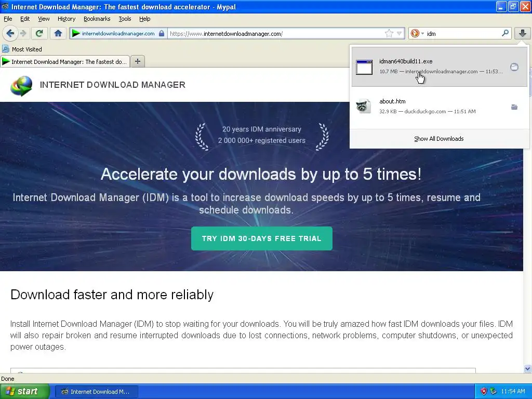The height and width of the screenshot is (399, 532).
Task: Click the 11:54 AM system clock
Action: 513,391
